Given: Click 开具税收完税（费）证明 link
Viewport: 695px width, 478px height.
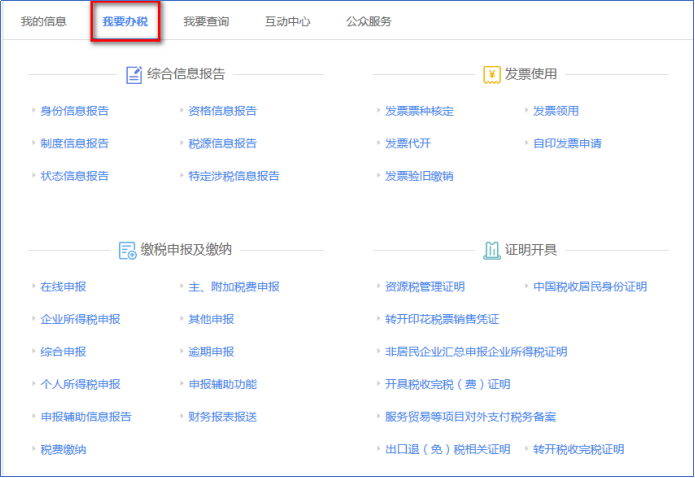Looking at the screenshot, I should [448, 384].
